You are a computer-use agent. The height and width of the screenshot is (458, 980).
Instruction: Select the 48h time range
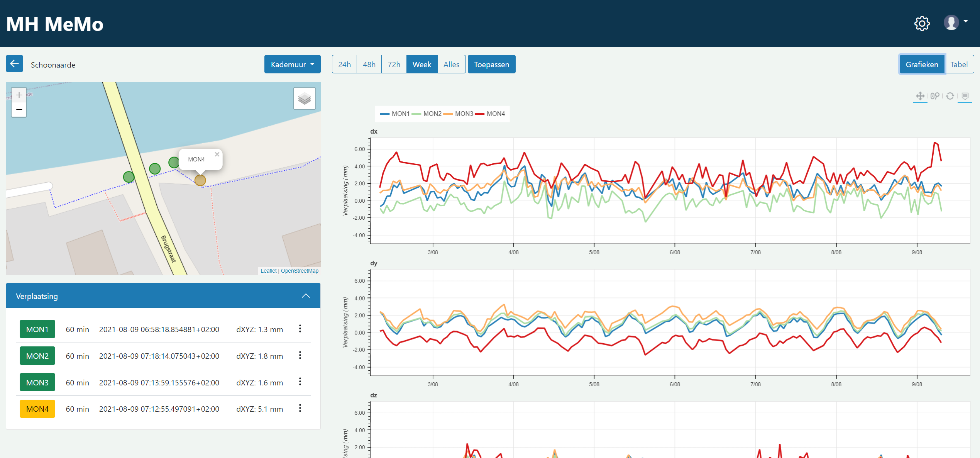pos(369,64)
